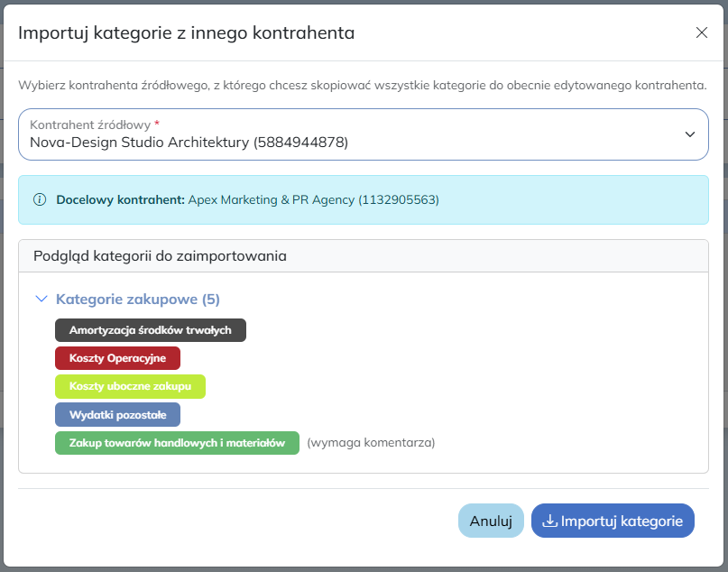728x572 pixels.
Task: Click the download icon on the import button
Action: tap(548, 521)
